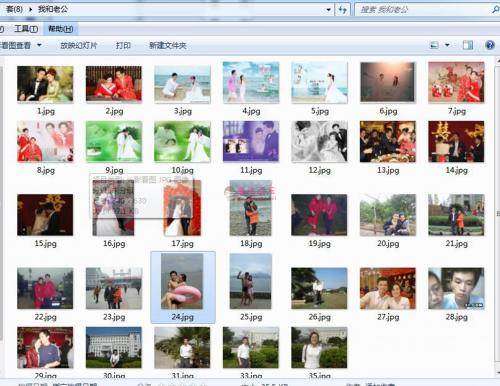
Task: Select thumbnail 9.jpg green photo
Action: pyautogui.click(x=114, y=141)
